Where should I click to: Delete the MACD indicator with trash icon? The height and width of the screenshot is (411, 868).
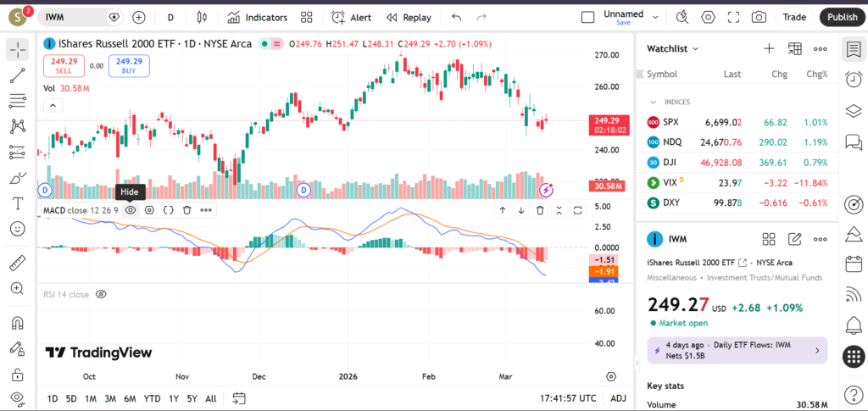186,209
